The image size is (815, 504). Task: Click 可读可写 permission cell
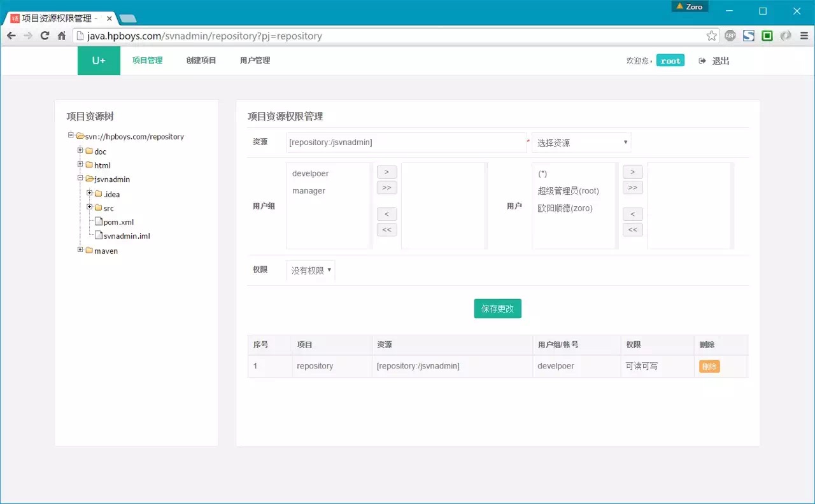click(x=657, y=366)
